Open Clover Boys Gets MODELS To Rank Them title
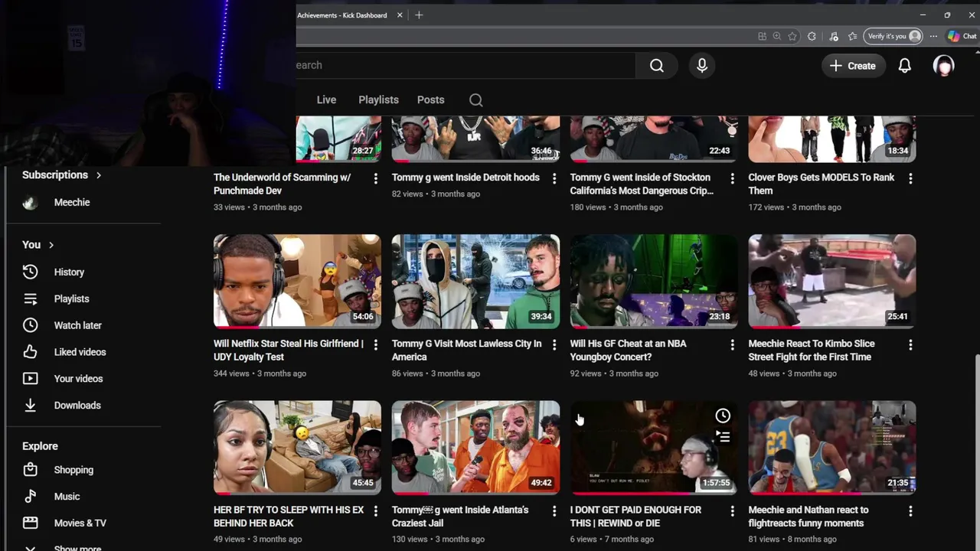Viewport: 980px width, 551px height. (x=822, y=184)
